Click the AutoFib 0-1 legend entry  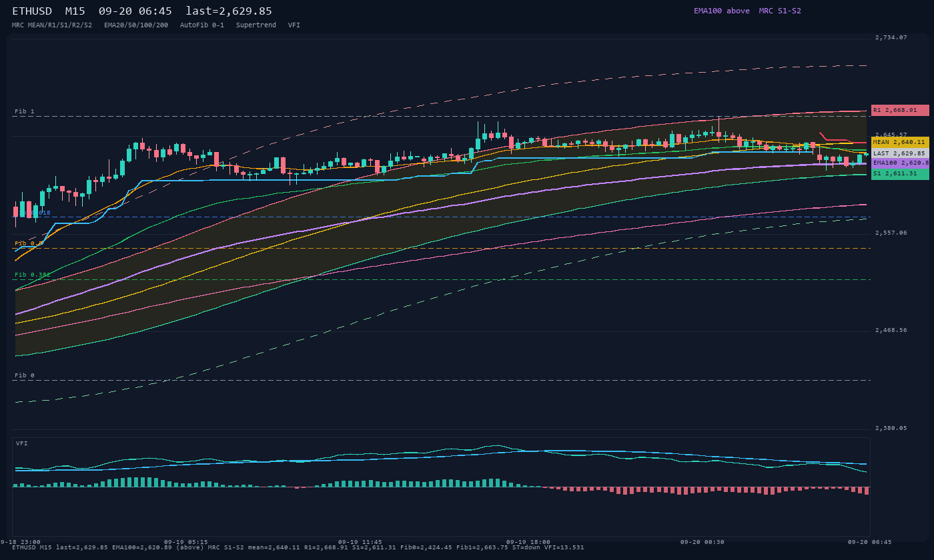click(202, 25)
